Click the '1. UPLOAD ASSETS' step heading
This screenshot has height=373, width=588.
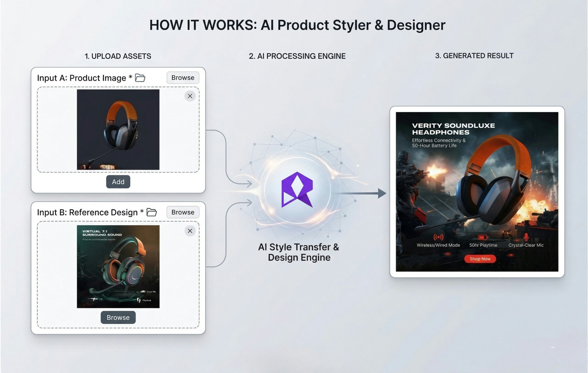click(118, 56)
